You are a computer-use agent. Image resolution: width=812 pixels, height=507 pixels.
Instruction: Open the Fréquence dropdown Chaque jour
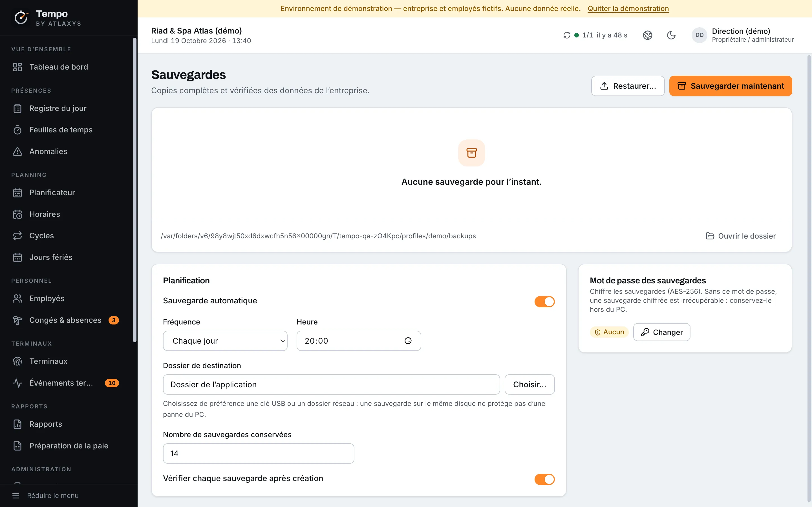[x=225, y=341]
